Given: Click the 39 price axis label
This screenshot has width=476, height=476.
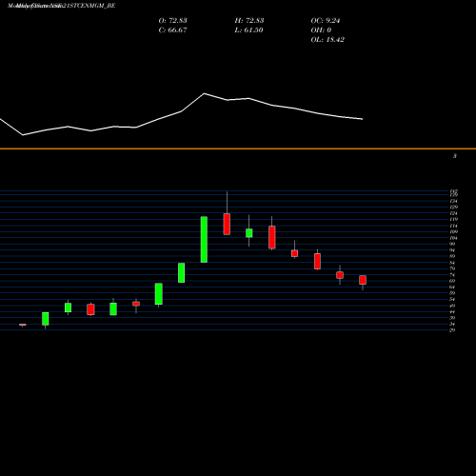Looking at the screenshot, I should click(452, 318).
